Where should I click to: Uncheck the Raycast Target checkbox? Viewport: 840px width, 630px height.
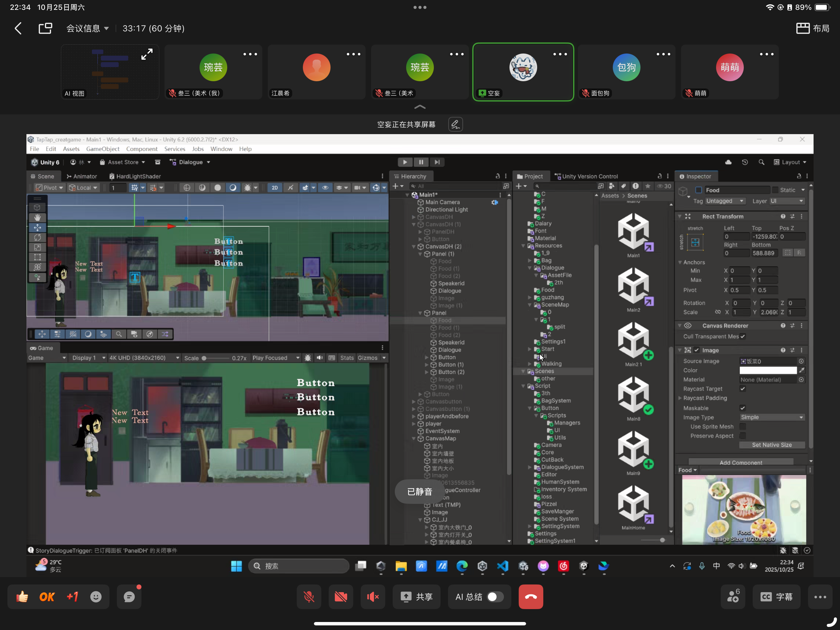(x=743, y=389)
